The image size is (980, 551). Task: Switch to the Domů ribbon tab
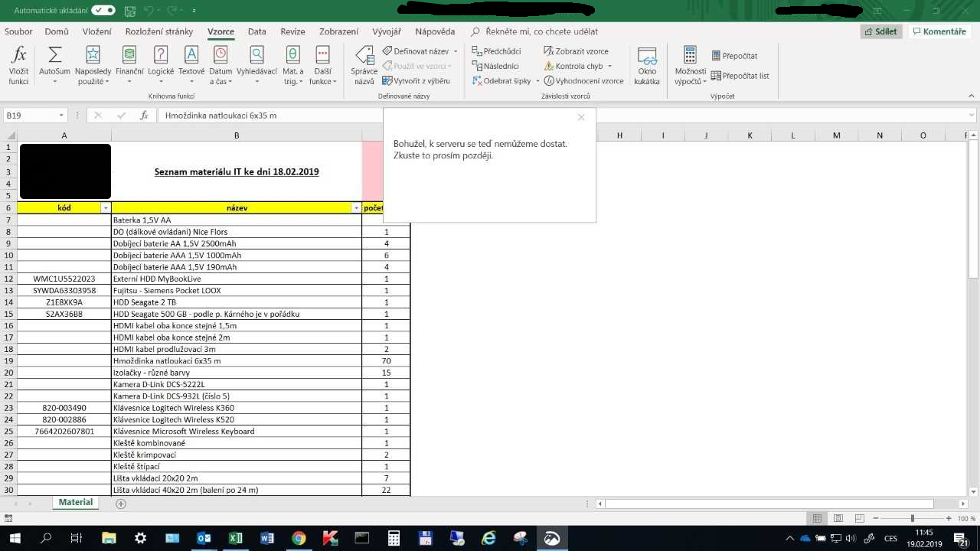tap(57, 31)
